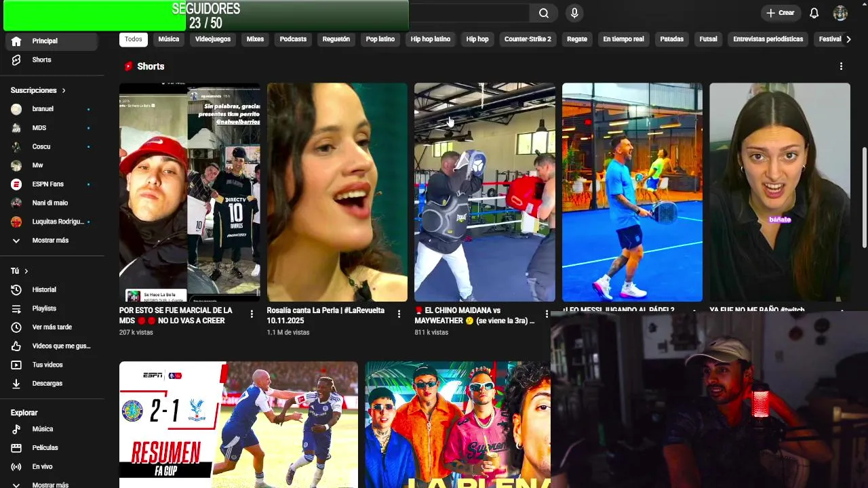This screenshot has width=868, height=488.
Task: Open options for Rosalía short
Action: (399, 314)
